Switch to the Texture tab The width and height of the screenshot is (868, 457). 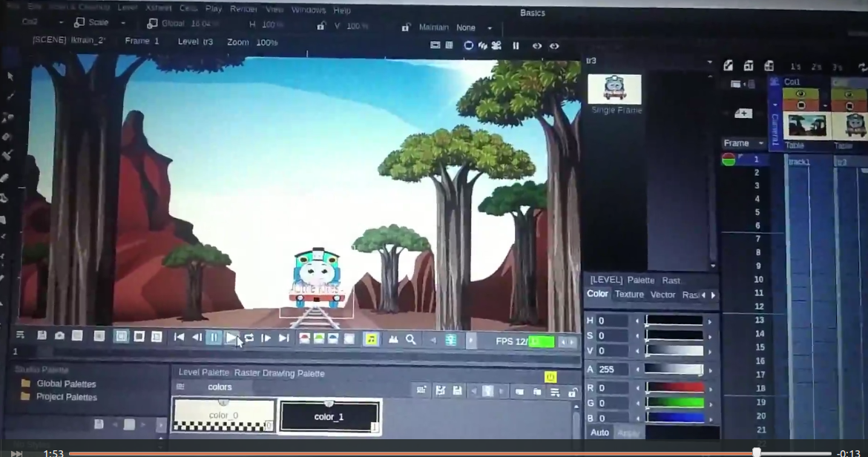tap(629, 295)
